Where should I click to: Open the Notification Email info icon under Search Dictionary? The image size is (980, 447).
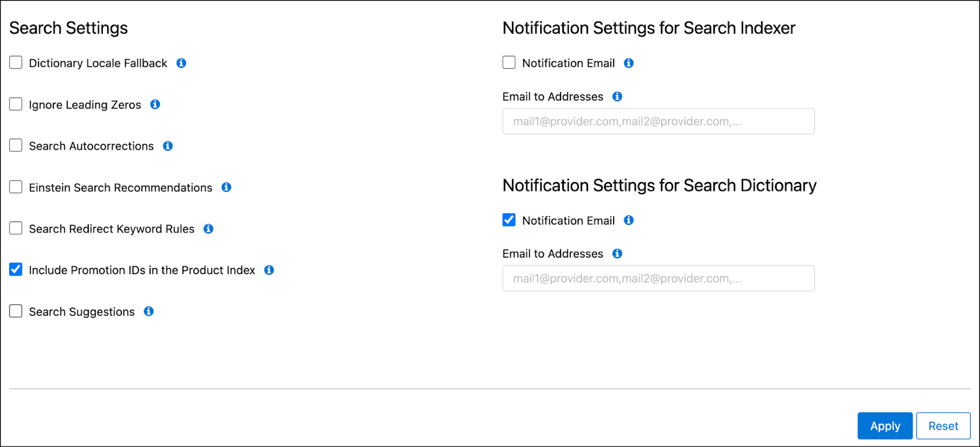click(628, 220)
